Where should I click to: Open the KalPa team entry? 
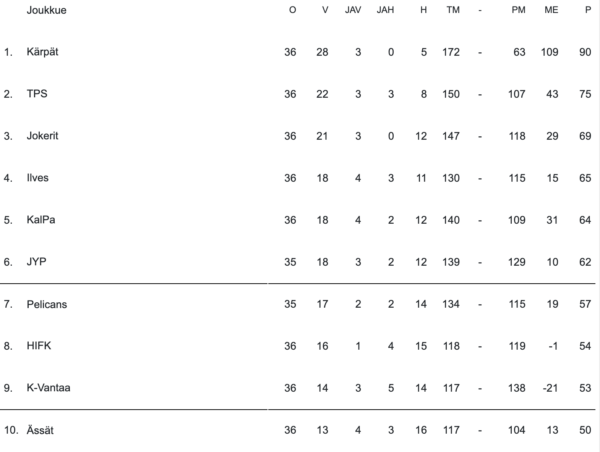[x=40, y=220]
